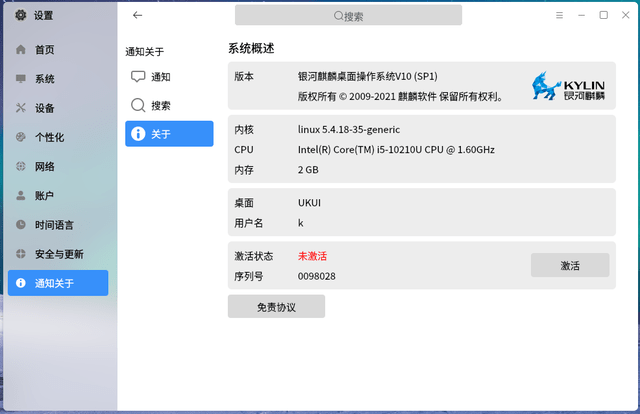Viewport: 640px width, 414px height.
Task: Click the home icon beside 首页
Action: coord(20,49)
